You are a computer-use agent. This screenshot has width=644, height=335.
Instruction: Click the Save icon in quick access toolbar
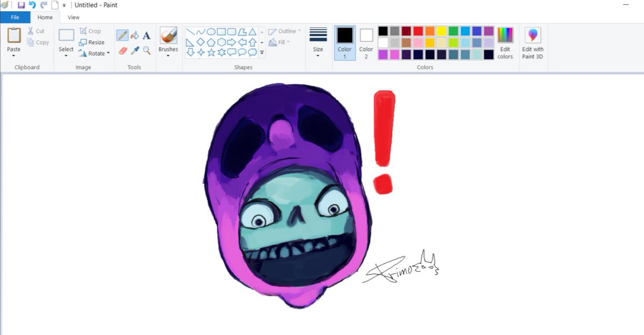pyautogui.click(x=21, y=5)
